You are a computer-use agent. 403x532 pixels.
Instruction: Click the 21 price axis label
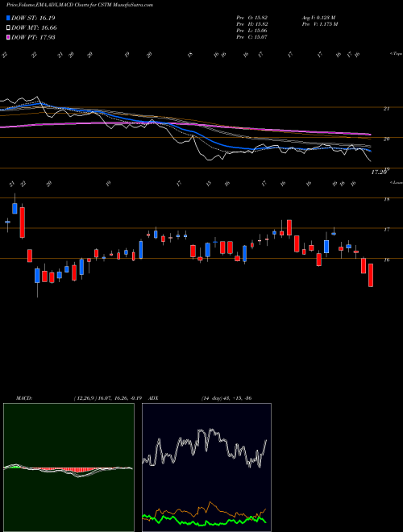(x=386, y=109)
